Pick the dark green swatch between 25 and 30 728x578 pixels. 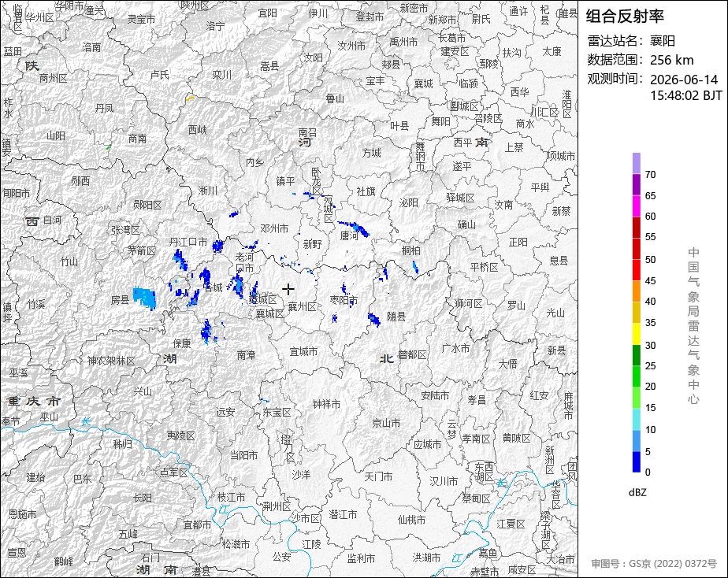pyautogui.click(x=637, y=355)
